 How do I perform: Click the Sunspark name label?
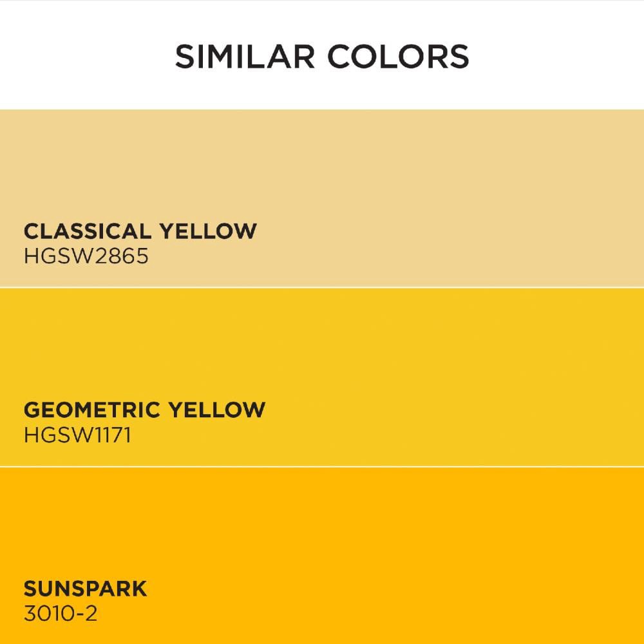(85, 589)
